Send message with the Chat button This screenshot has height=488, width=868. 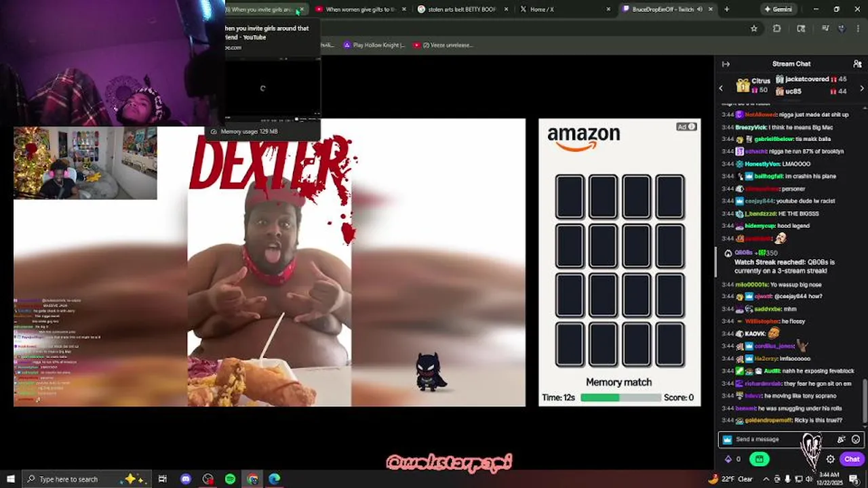pyautogui.click(x=852, y=459)
